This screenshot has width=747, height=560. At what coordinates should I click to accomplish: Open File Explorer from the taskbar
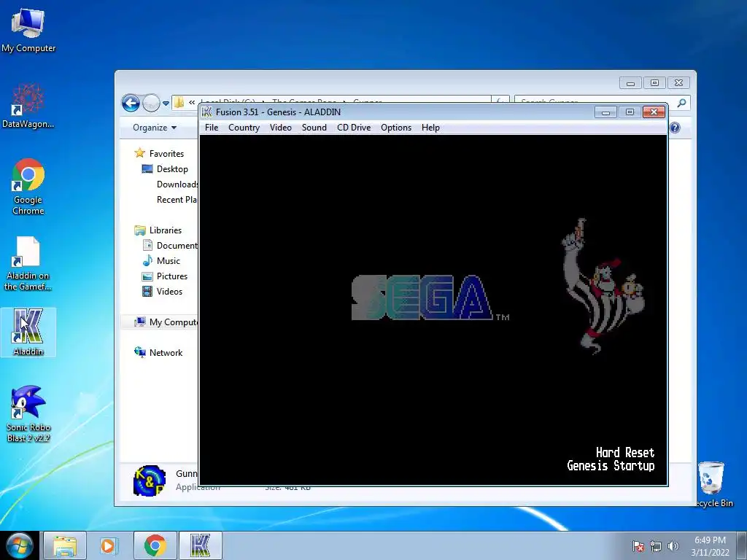(x=65, y=545)
